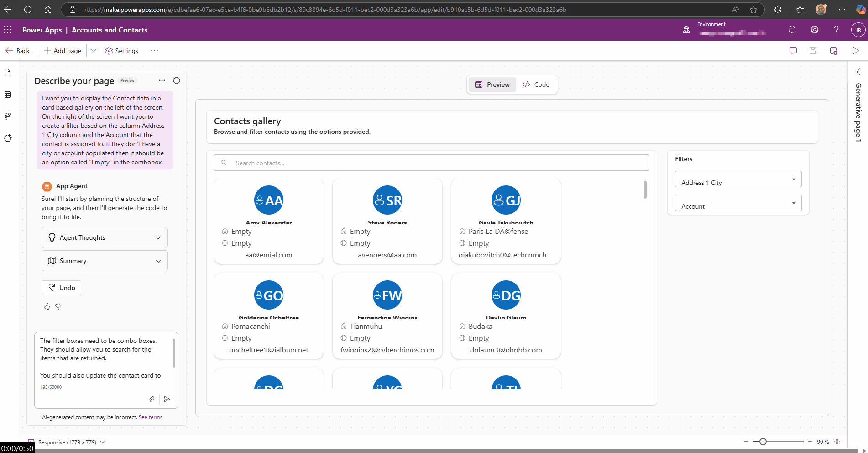Open notifications from the bell icon
Screen dimensions: 868x453
(792, 30)
